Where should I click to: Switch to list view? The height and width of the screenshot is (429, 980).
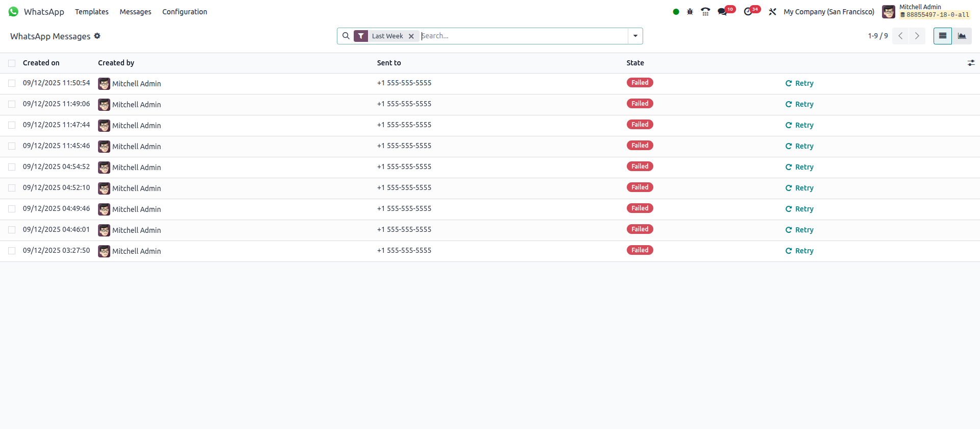click(x=942, y=36)
